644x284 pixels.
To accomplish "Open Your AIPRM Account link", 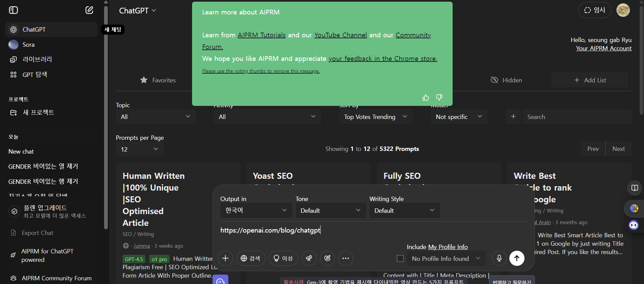I will tap(604, 48).
